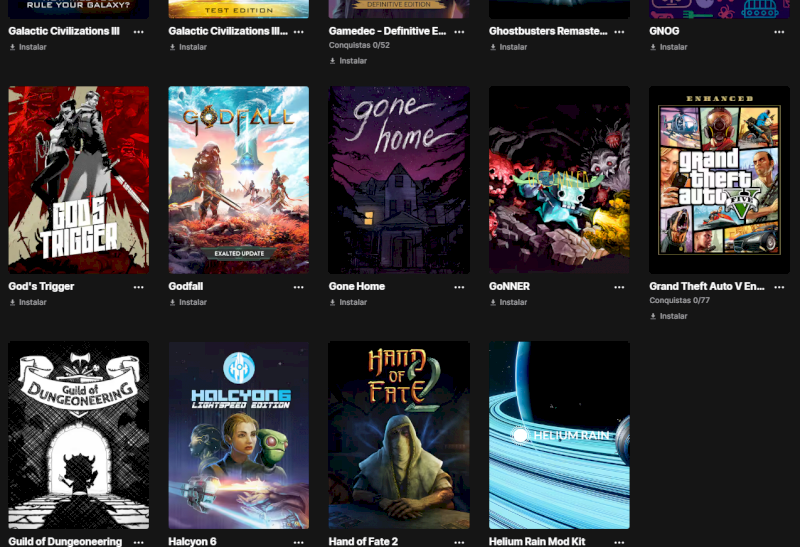Open the Godfall cover art
Image resolution: width=800 pixels, height=547 pixels.
tap(239, 180)
